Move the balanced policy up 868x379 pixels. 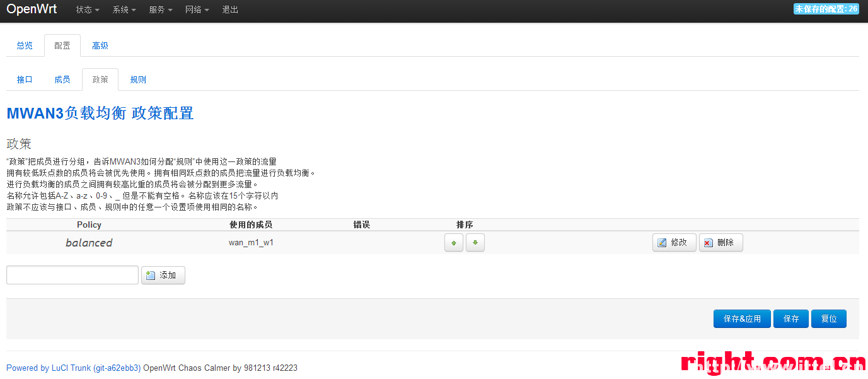coord(454,243)
